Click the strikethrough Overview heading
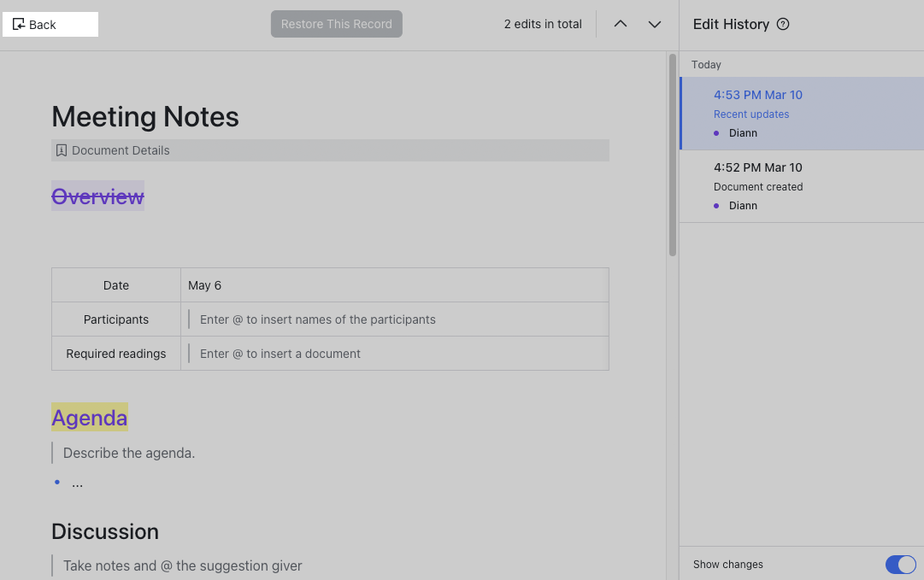This screenshot has height=580, width=924. 97,196
